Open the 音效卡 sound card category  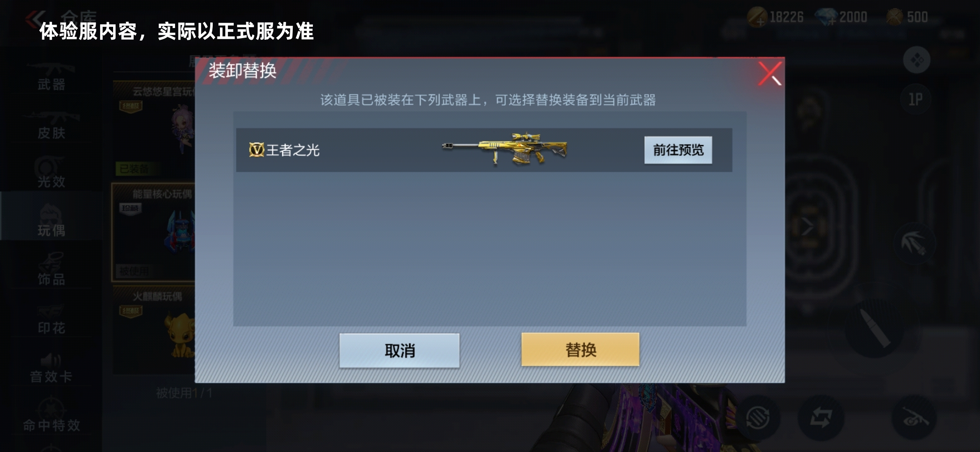(51, 367)
